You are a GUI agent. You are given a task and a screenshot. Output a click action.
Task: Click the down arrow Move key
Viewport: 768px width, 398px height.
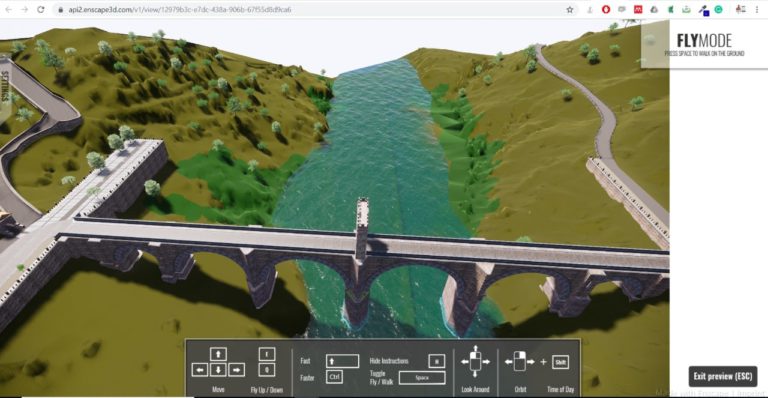coord(218,370)
